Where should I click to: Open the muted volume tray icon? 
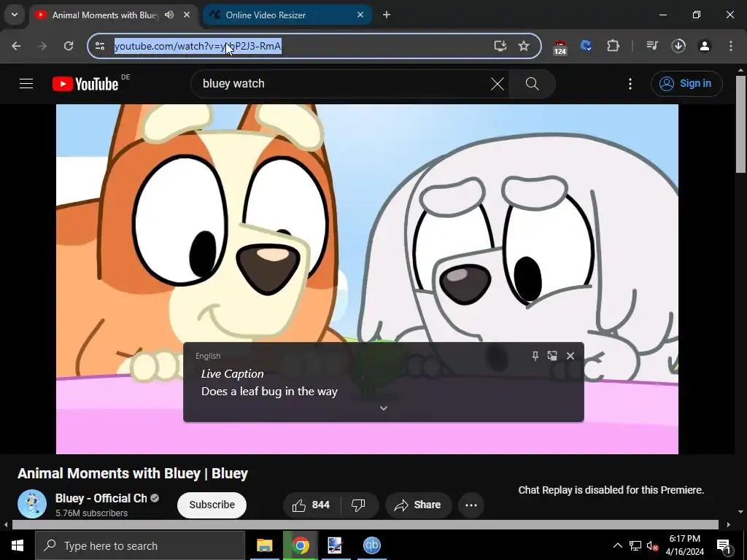tap(653, 546)
